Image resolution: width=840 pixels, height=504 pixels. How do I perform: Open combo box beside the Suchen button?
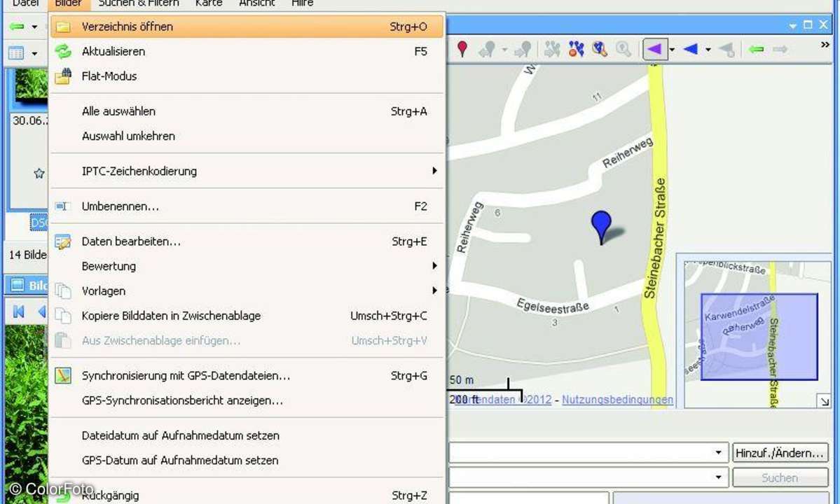(x=718, y=477)
